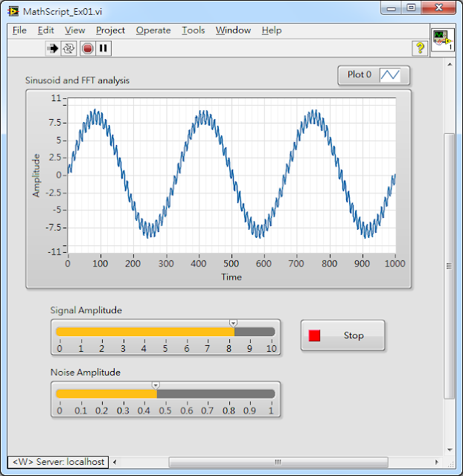Screen dimensions: 463x476
Task: Open the View menu
Action: [74, 30]
